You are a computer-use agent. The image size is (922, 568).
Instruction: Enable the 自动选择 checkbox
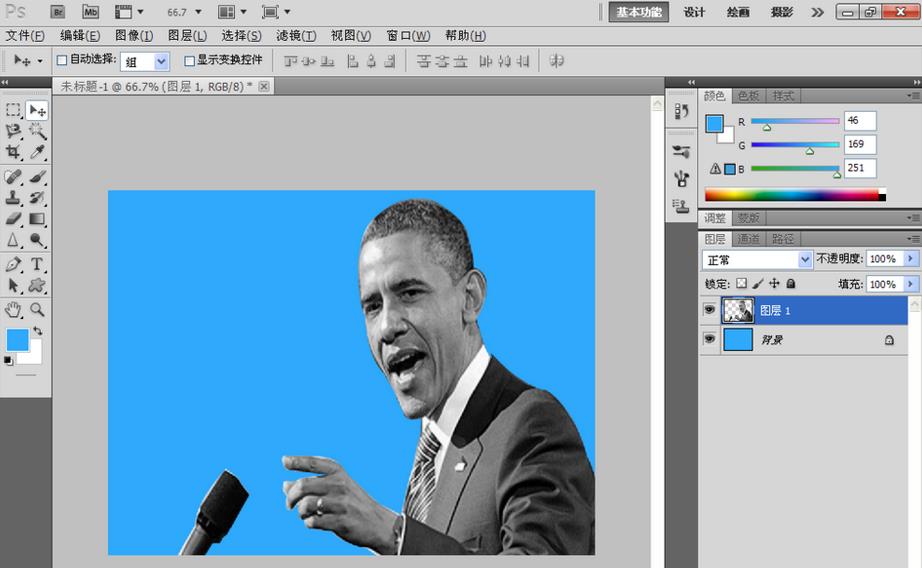62,60
